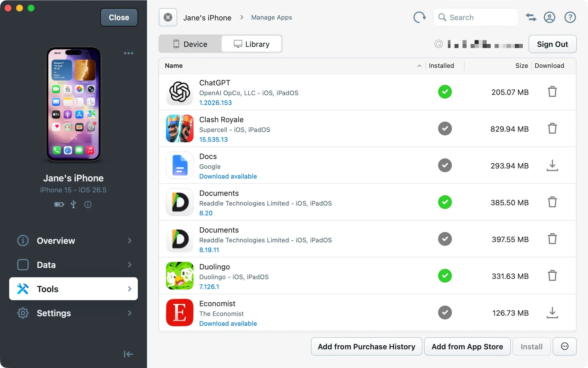Click Documents 8.19.11's gray installed checkmark
Viewport: 588px width, 368px height.
[x=445, y=239]
